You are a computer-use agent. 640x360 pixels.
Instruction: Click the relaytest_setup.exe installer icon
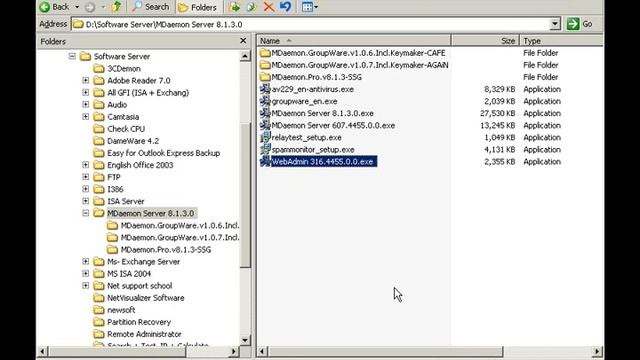point(265,137)
